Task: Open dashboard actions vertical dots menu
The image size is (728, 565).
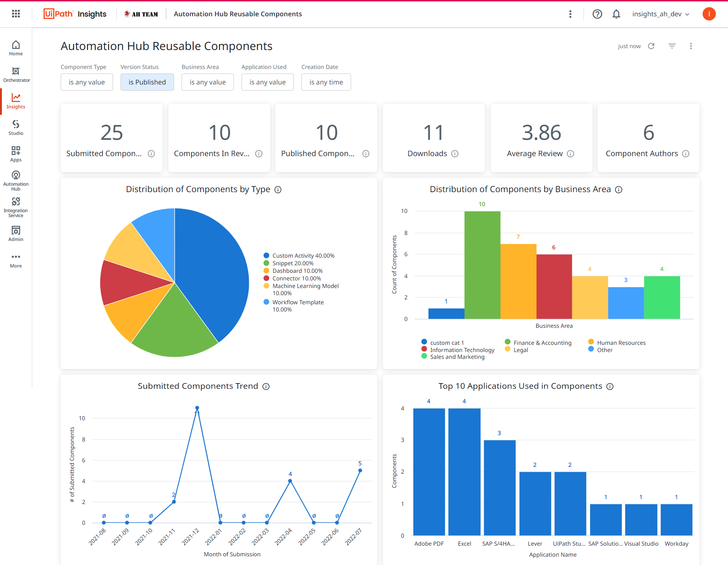Action: point(691,46)
